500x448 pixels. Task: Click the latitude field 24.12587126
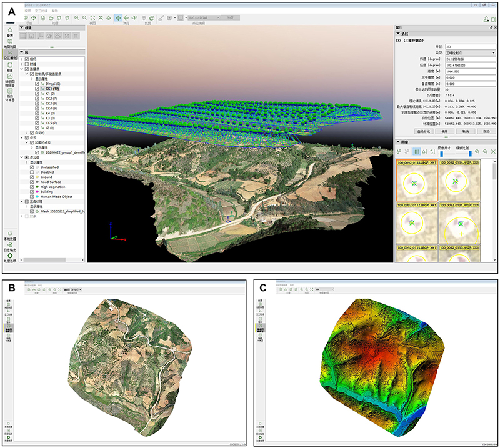point(471,59)
